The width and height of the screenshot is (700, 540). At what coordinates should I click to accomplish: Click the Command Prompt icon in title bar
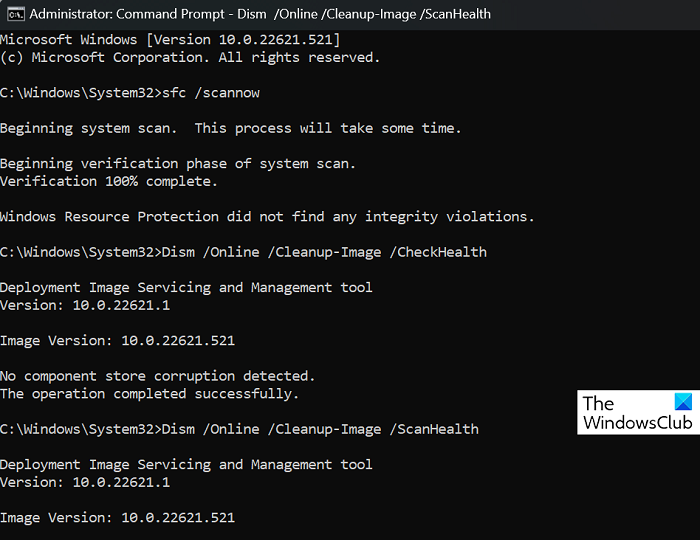[x=12, y=14]
